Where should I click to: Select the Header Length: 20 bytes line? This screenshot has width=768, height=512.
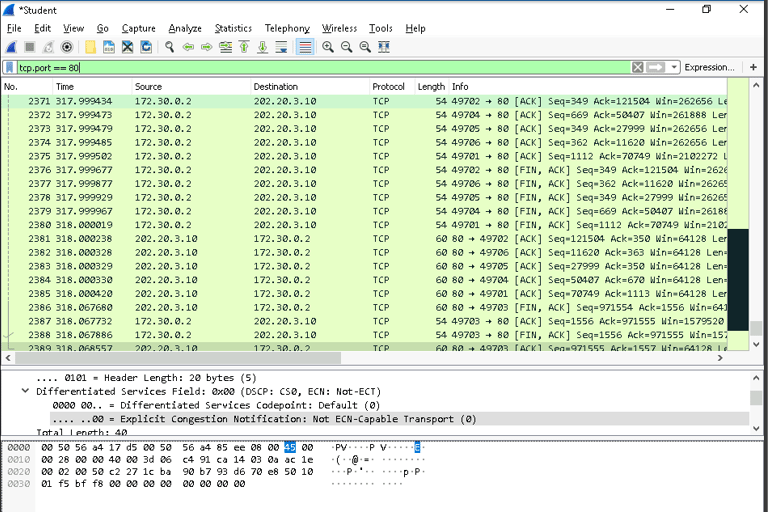146,378
